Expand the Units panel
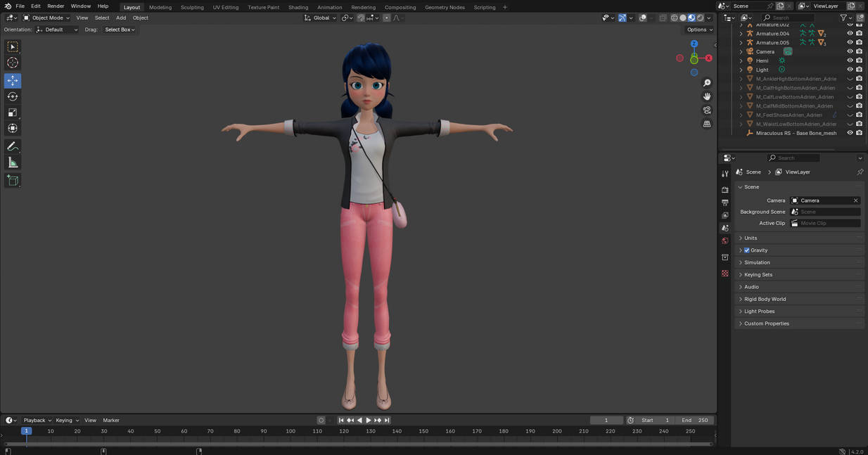This screenshot has width=868, height=455. click(x=751, y=238)
